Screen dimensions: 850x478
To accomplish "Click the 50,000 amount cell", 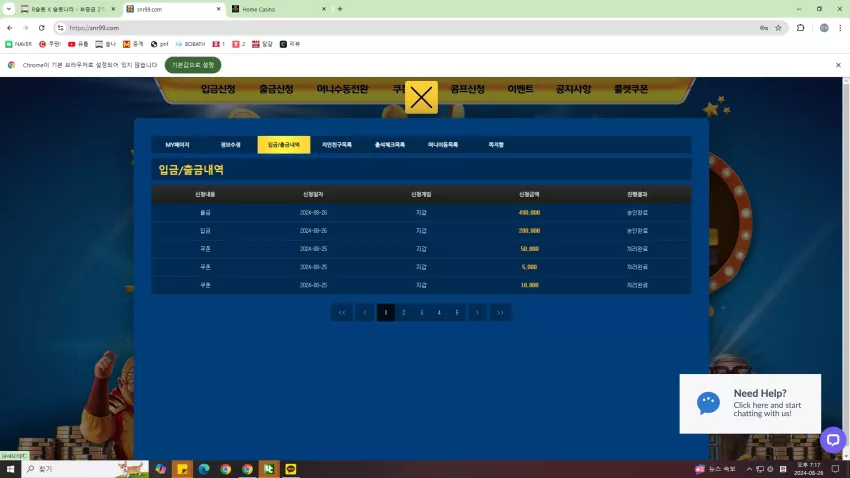I will tap(530, 249).
